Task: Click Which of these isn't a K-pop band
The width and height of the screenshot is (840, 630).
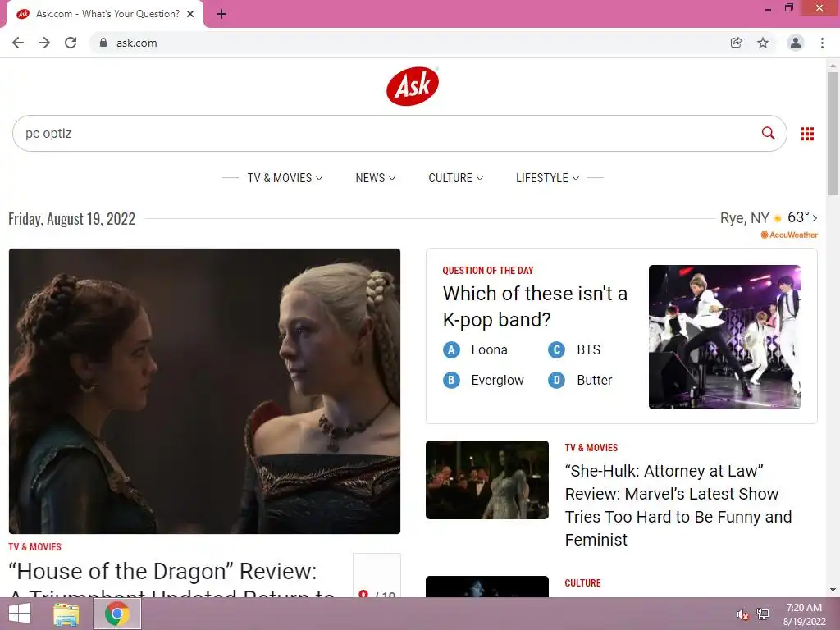Action: click(x=535, y=307)
